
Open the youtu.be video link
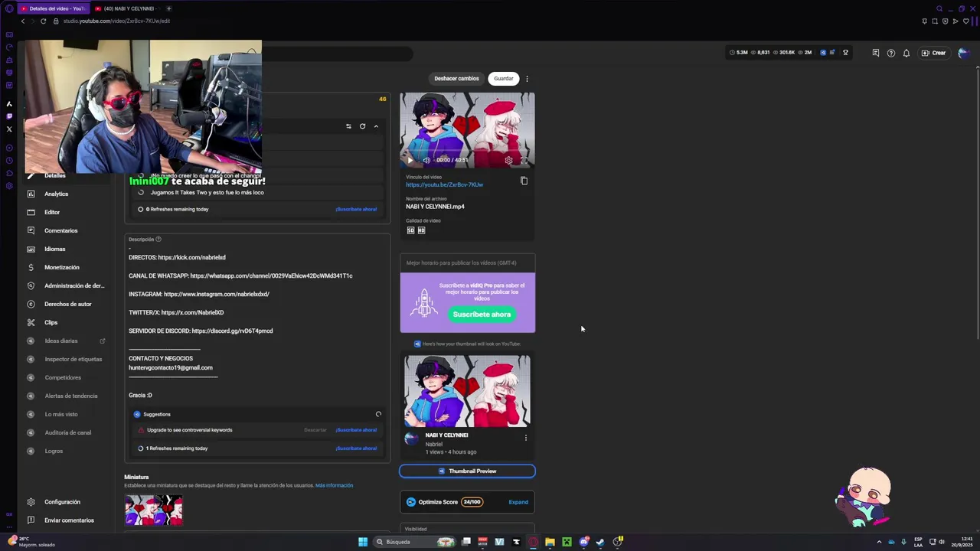click(444, 184)
